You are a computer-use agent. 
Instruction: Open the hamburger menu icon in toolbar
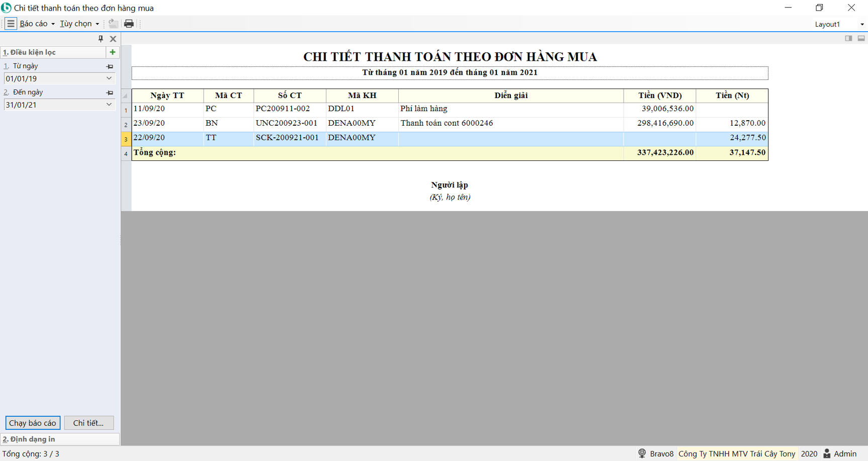click(x=11, y=24)
